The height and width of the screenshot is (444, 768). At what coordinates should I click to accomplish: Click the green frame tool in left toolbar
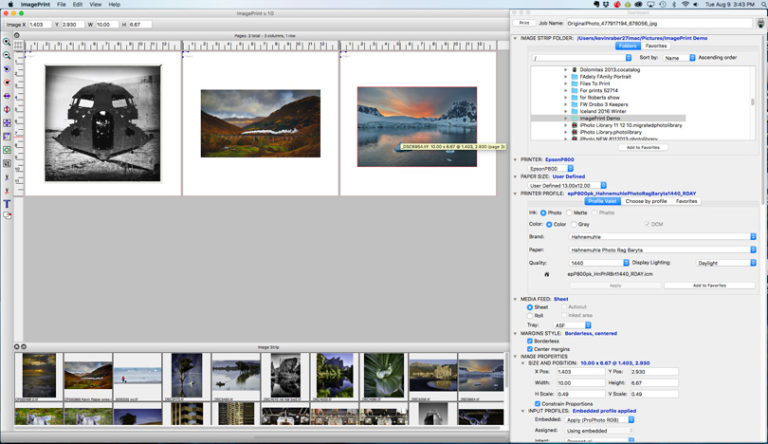pos(7,150)
